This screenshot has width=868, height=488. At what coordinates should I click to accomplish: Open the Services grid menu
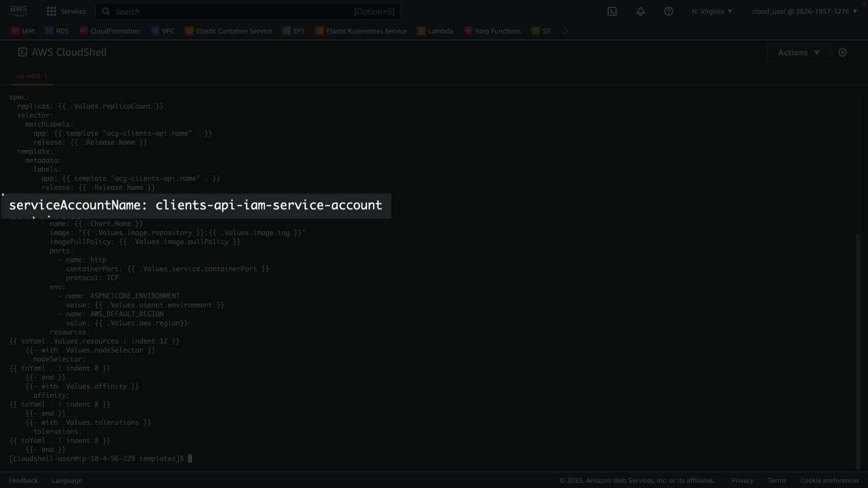point(66,11)
